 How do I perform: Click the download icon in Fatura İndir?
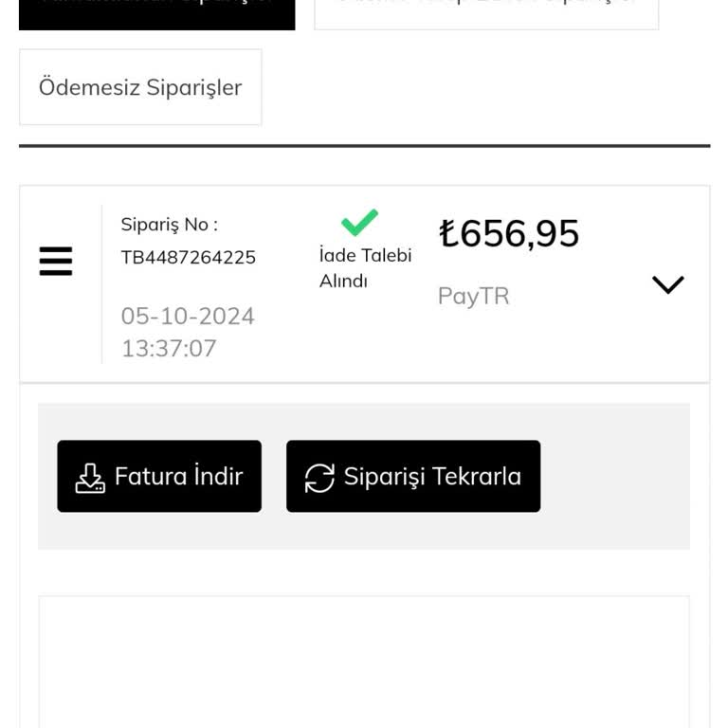click(90, 478)
